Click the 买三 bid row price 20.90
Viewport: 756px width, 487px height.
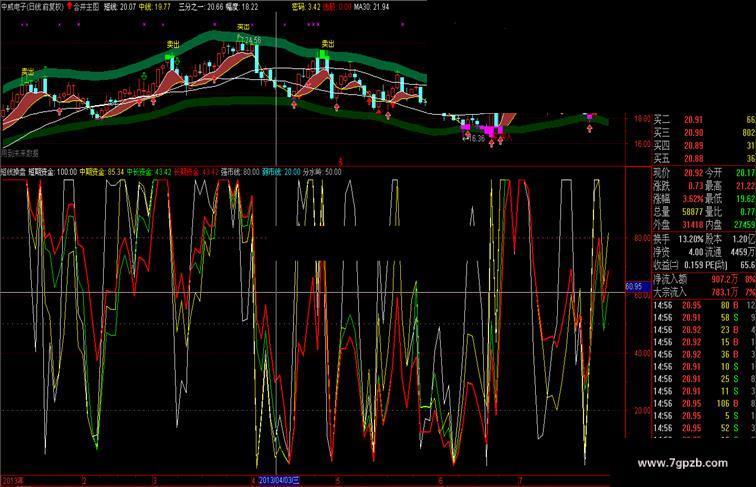[693, 133]
